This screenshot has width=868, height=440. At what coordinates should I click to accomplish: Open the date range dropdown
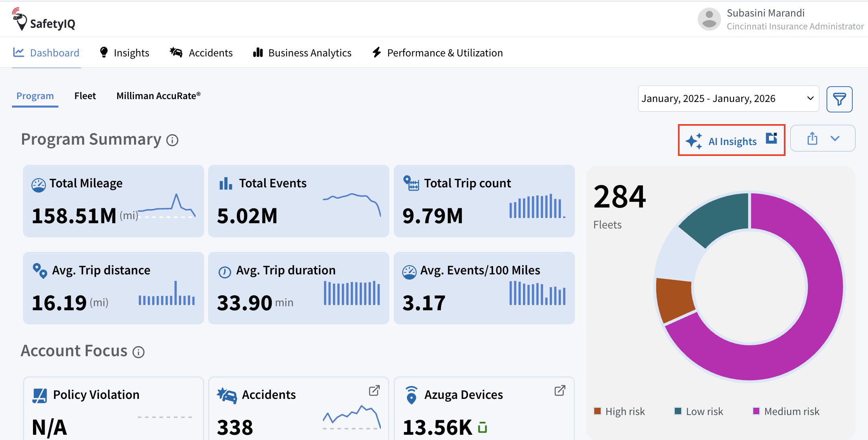coord(728,99)
